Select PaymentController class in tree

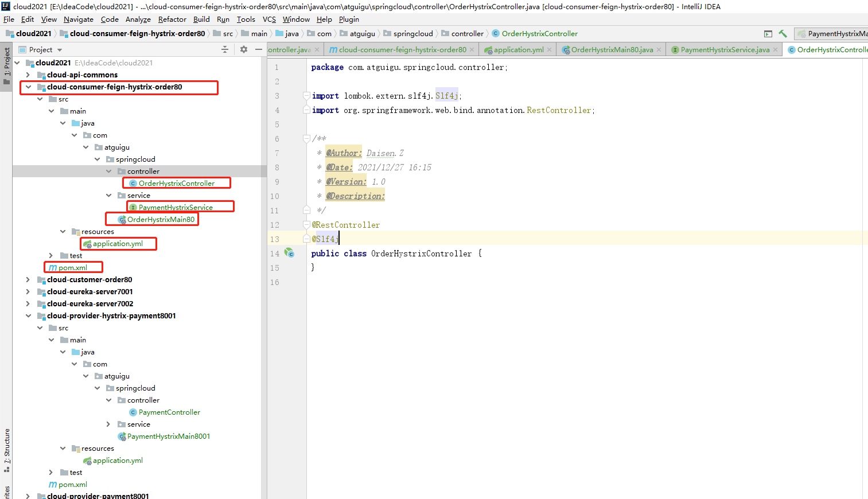tap(169, 412)
